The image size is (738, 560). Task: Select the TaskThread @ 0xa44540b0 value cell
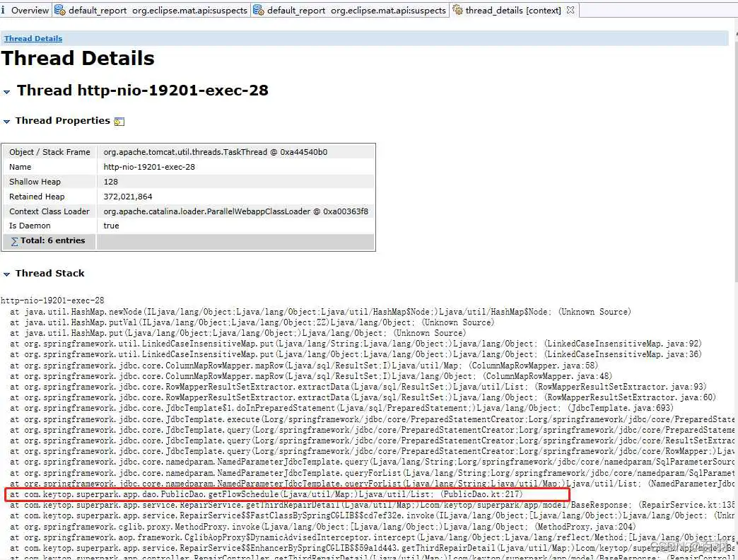(x=215, y=152)
